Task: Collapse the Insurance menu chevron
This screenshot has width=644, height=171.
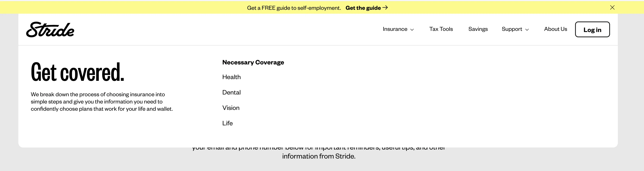Action: click(412, 29)
